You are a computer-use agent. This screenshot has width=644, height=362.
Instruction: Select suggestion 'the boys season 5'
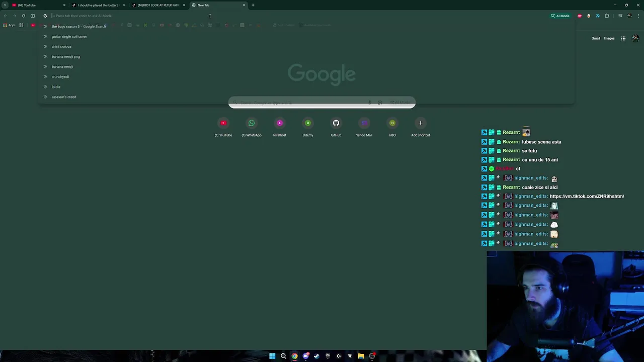coord(306,26)
